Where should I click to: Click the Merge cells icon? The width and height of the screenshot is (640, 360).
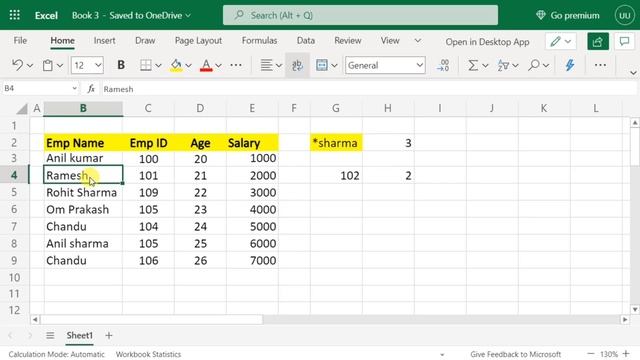point(322,65)
